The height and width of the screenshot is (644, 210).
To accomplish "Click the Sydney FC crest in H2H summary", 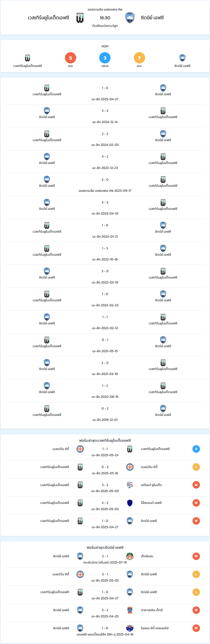I will tap(182, 58).
